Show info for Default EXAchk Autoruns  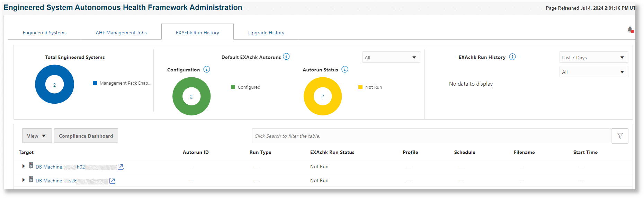click(x=286, y=57)
